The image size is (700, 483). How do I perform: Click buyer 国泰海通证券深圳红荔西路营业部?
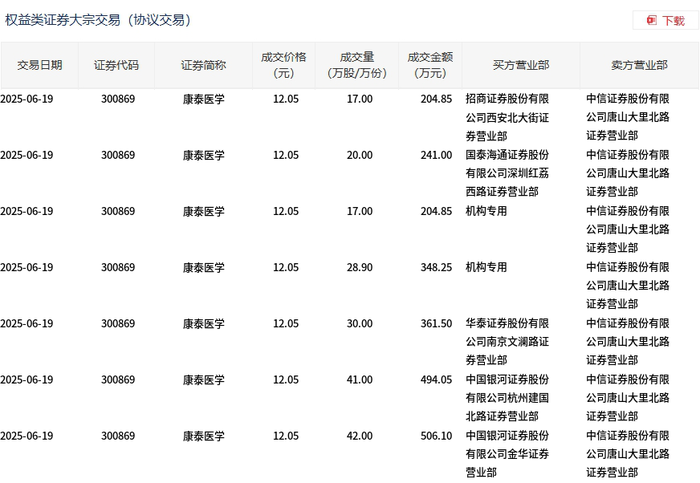click(507, 174)
